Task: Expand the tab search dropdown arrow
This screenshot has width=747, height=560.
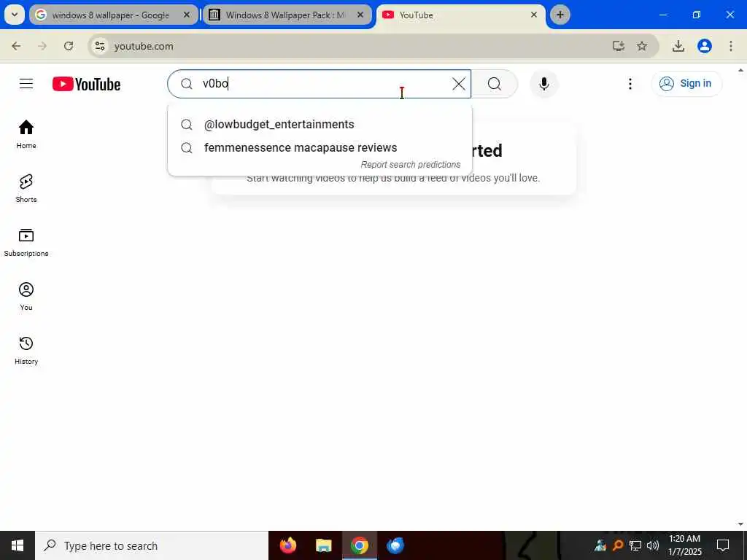Action: coord(15,15)
